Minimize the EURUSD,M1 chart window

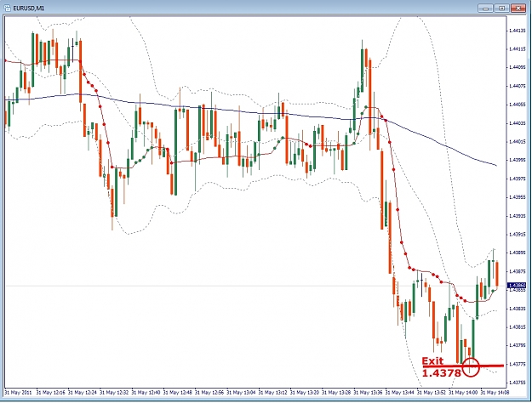pos(485,9)
